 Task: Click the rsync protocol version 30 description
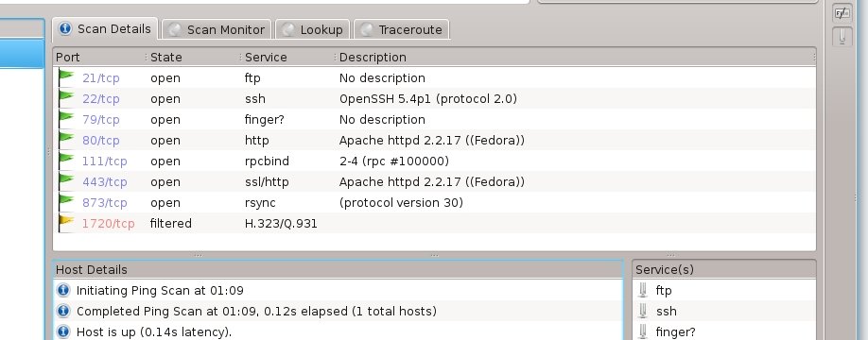(x=401, y=203)
